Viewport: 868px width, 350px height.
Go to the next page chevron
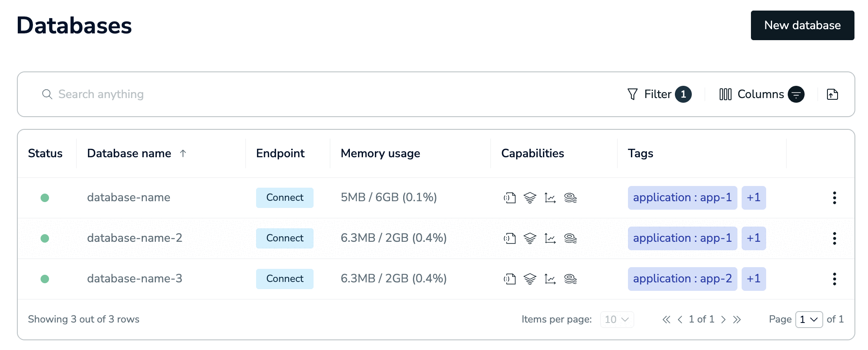(x=723, y=320)
